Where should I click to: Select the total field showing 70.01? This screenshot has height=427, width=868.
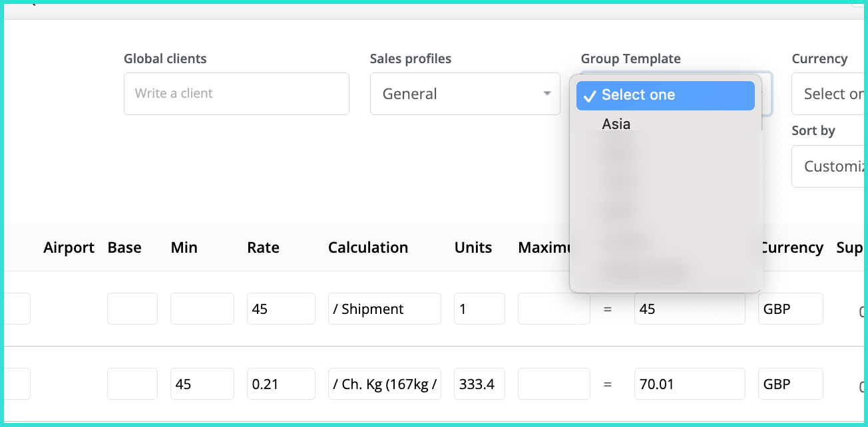click(x=689, y=384)
